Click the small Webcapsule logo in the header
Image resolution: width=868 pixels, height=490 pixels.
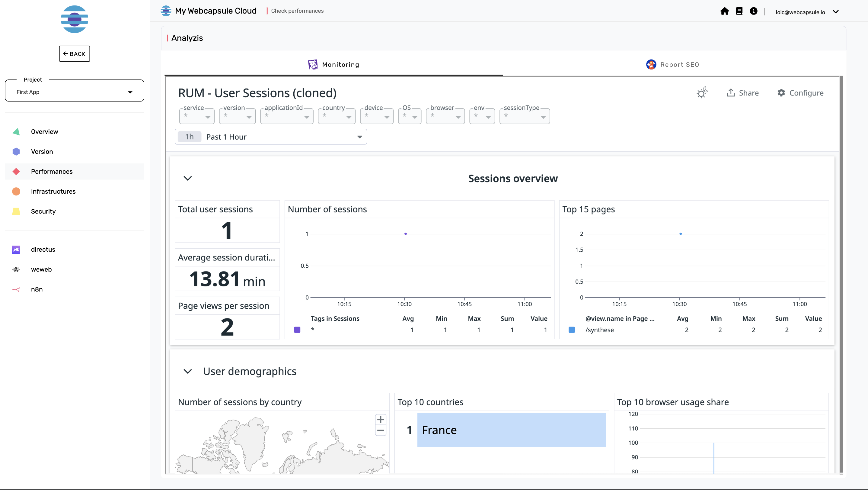point(166,11)
